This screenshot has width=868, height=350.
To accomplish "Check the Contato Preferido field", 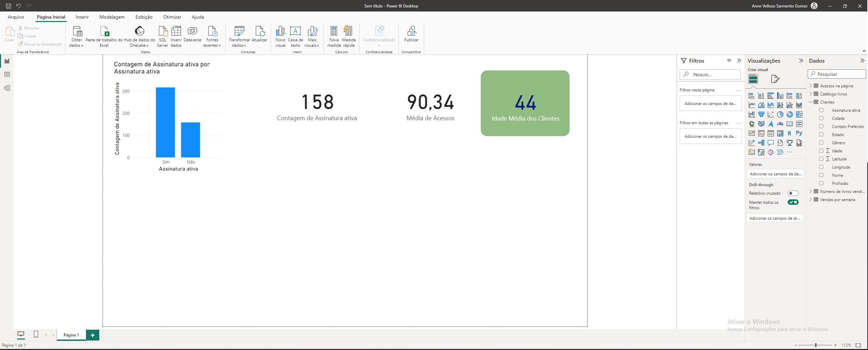I will click(x=821, y=127).
